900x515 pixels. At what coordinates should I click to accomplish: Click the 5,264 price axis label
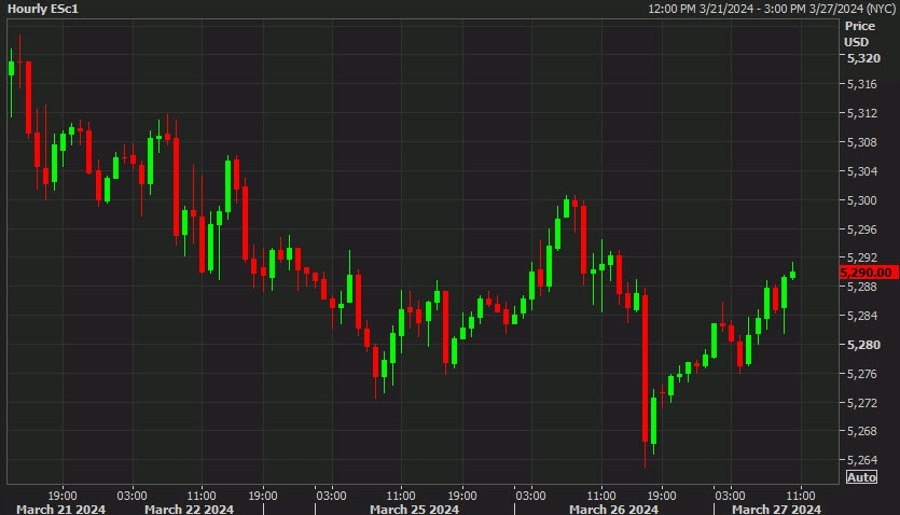click(x=862, y=460)
